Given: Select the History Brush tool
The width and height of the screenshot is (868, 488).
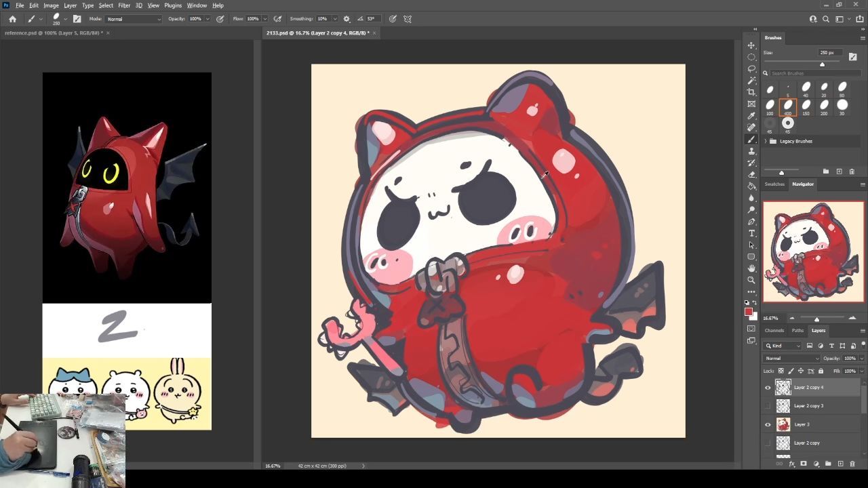Looking at the screenshot, I should coord(751,163).
